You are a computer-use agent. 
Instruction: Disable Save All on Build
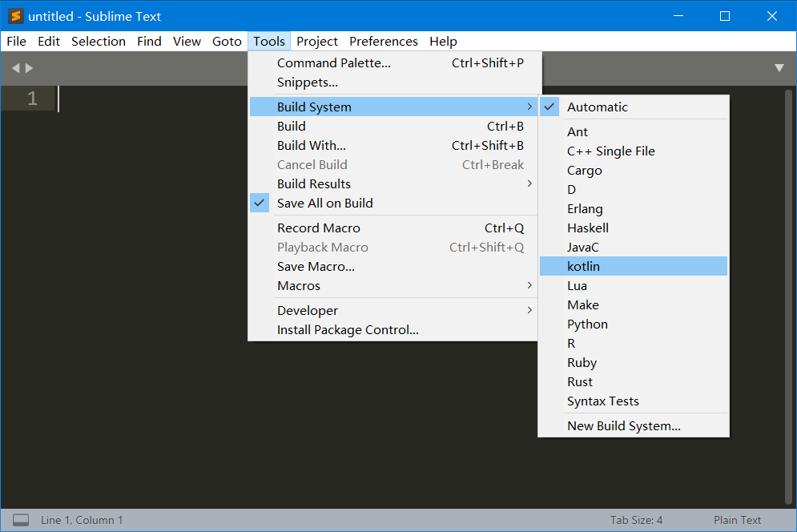324,203
